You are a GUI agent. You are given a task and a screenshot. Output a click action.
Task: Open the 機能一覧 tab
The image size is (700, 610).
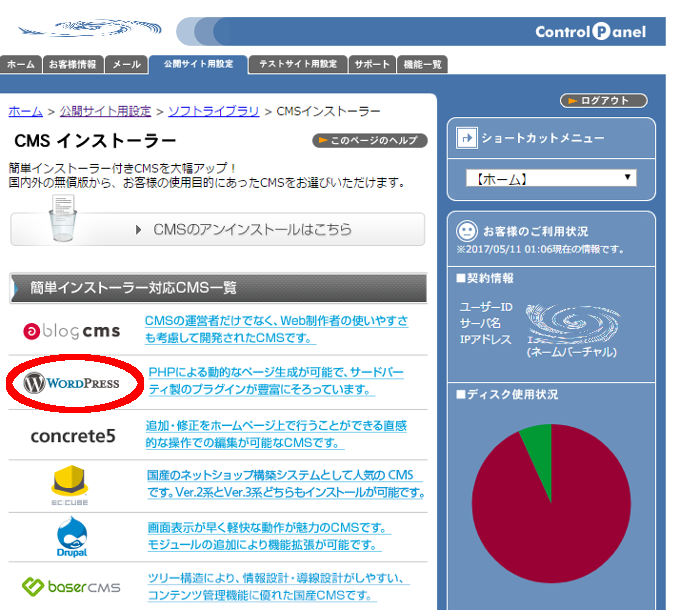pyautogui.click(x=422, y=64)
